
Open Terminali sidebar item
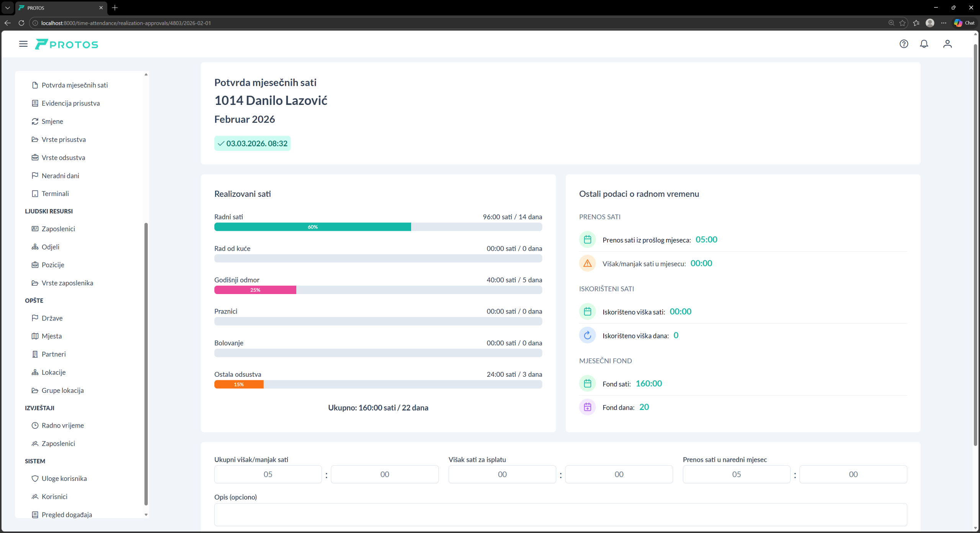(x=55, y=194)
